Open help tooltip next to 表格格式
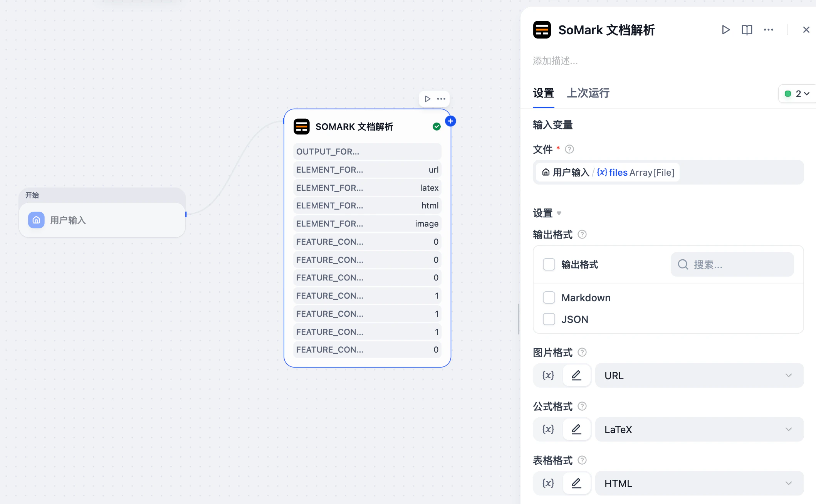 pyautogui.click(x=582, y=460)
